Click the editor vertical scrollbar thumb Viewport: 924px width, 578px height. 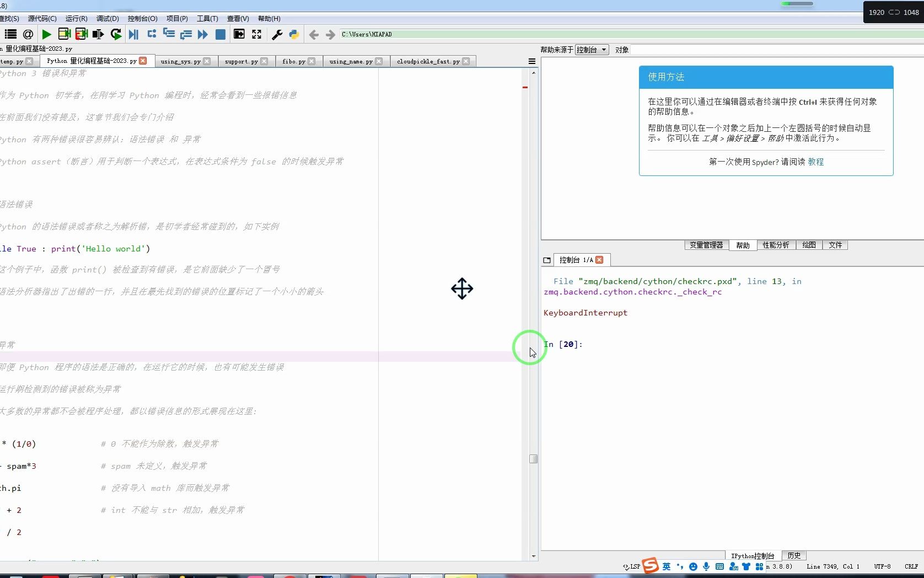[x=533, y=459]
